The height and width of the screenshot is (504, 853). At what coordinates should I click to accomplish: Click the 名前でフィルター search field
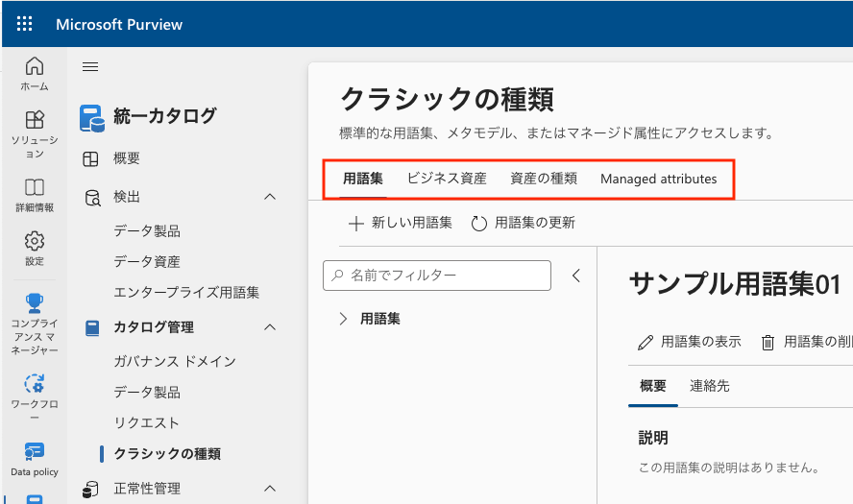click(x=437, y=276)
